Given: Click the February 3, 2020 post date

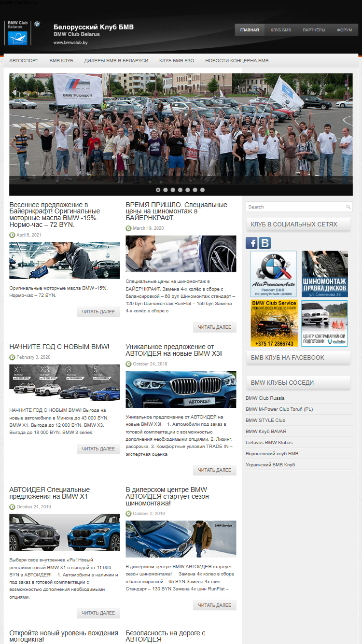Looking at the screenshot, I should tap(33, 357).
